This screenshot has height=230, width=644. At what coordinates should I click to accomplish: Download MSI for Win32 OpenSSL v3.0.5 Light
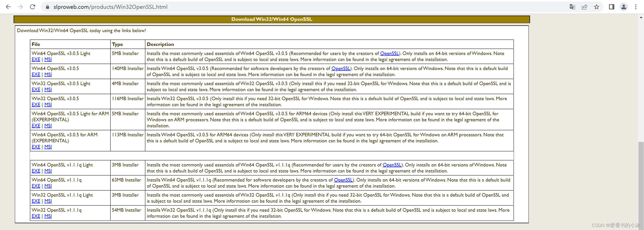48,90
